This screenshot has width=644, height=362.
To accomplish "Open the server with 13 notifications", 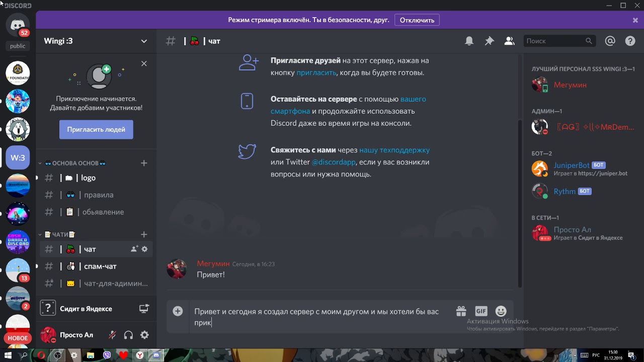I will [x=18, y=270].
